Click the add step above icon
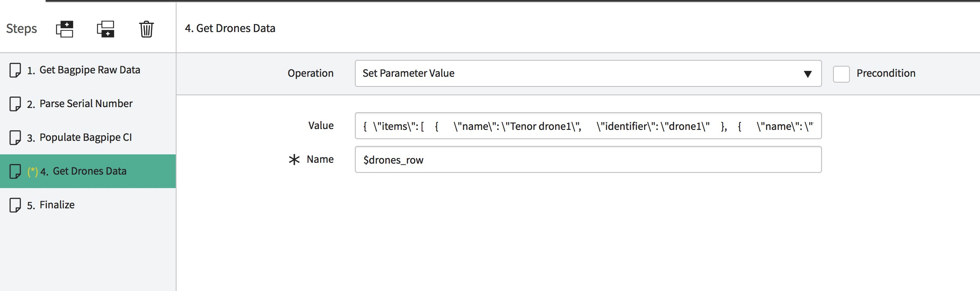This screenshot has width=980, height=291. (x=65, y=29)
